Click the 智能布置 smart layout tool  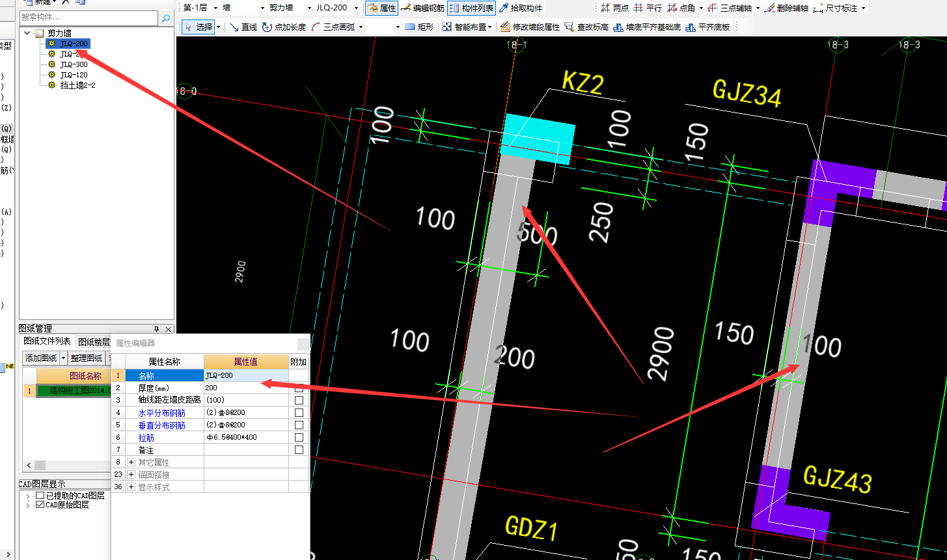pyautogui.click(x=464, y=27)
